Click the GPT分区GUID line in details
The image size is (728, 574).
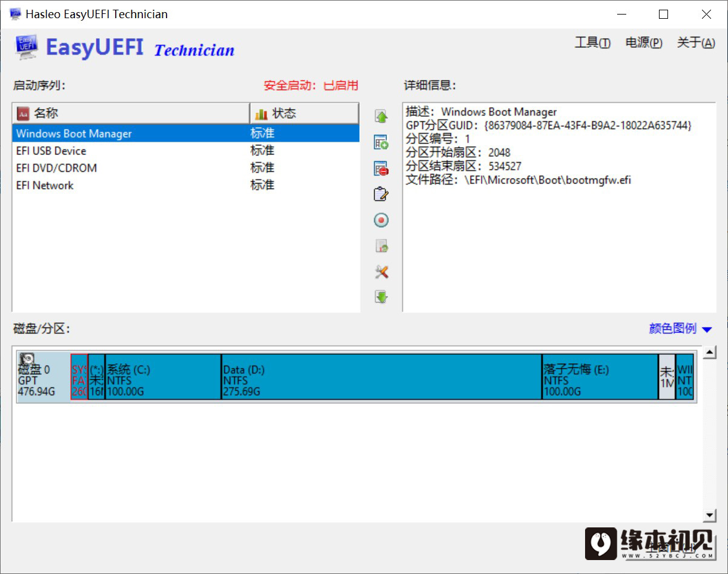[x=549, y=125]
